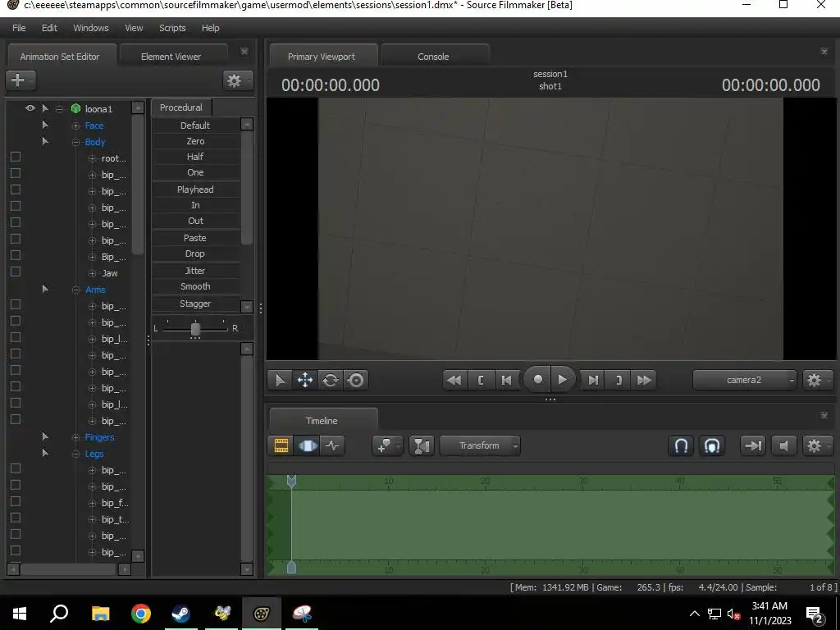Click the record button

pos(538,379)
